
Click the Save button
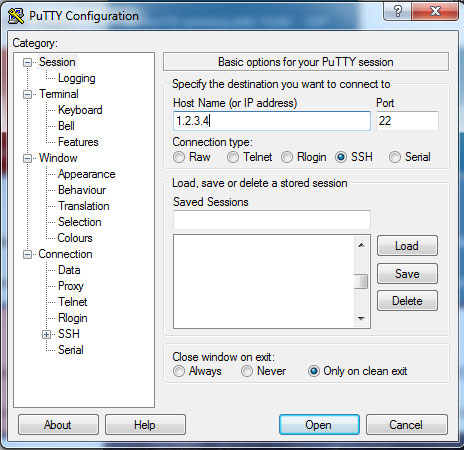tap(407, 274)
